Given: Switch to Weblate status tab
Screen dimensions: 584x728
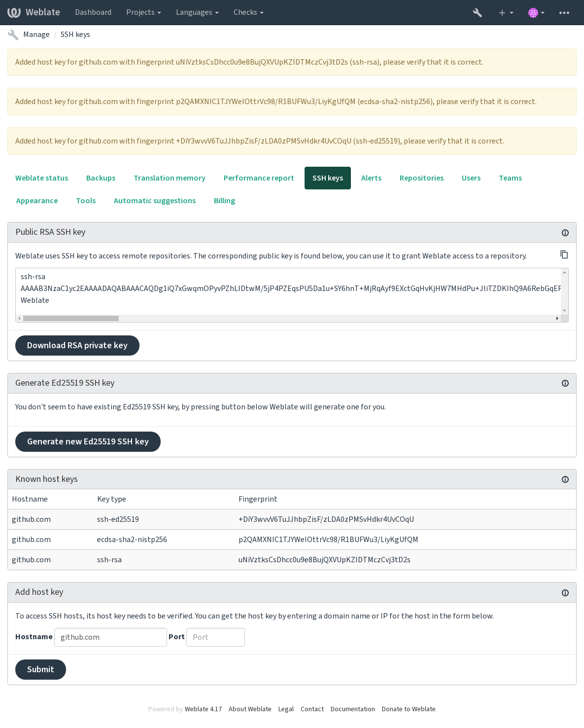Looking at the screenshot, I should click(42, 178).
